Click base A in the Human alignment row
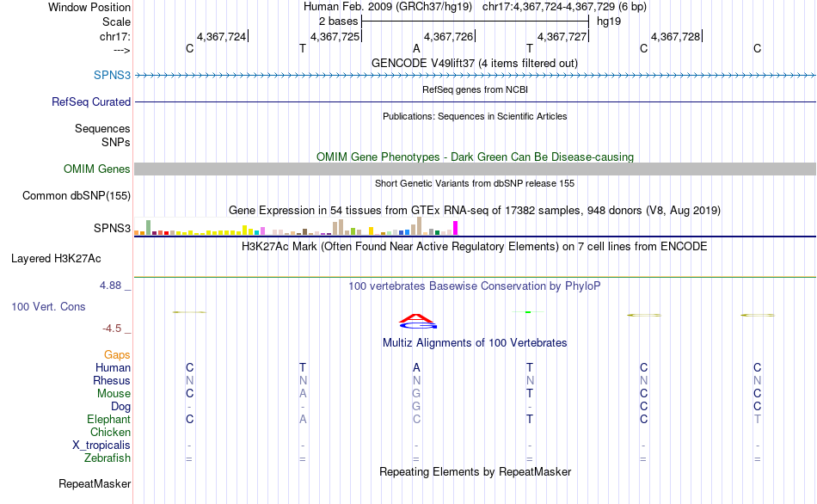817x504 pixels. point(416,367)
